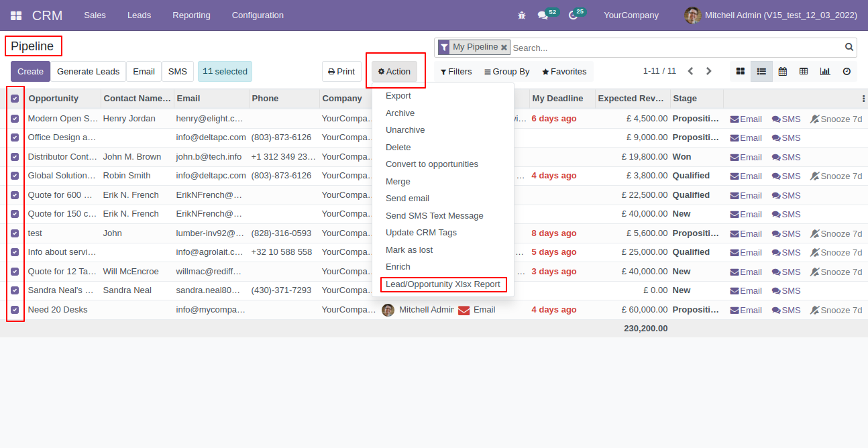Image resolution: width=868 pixels, height=448 pixels.
Task: Click the Email button beside Generate Leads
Action: coord(144,72)
